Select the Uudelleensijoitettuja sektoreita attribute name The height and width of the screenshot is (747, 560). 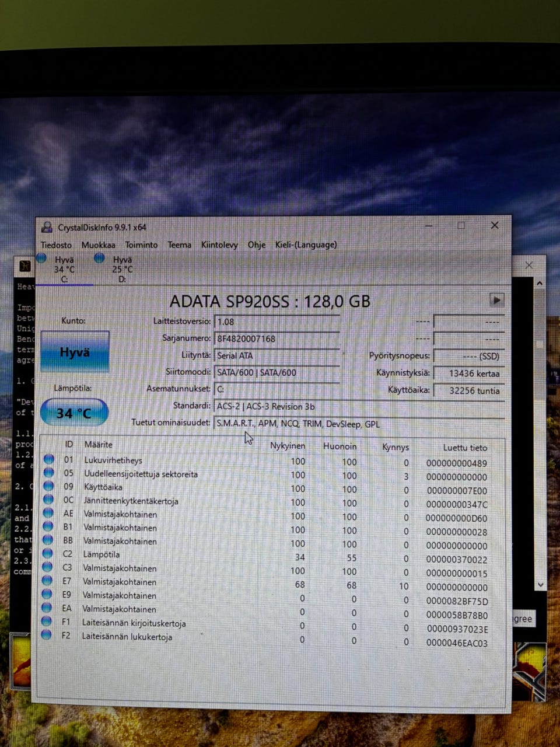(141, 474)
